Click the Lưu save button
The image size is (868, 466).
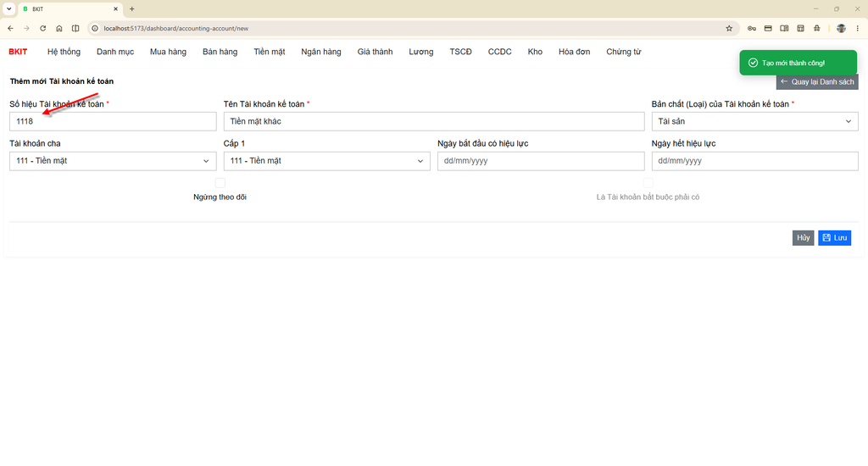835,238
